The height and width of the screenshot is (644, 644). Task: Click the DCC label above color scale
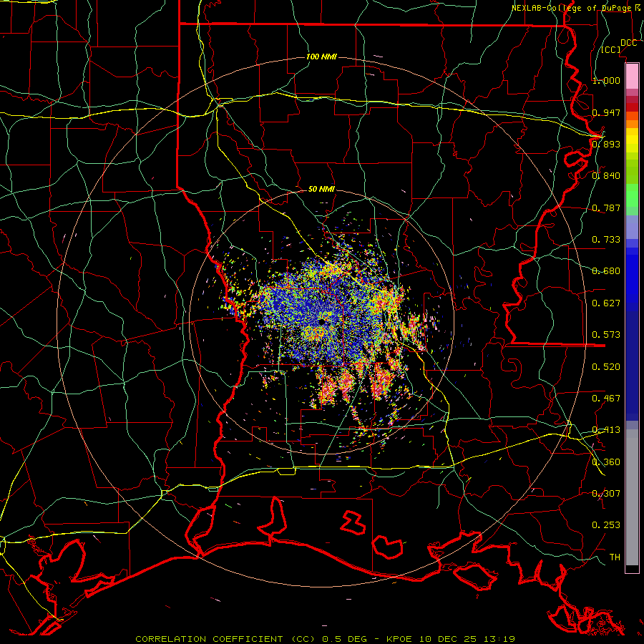(628, 43)
